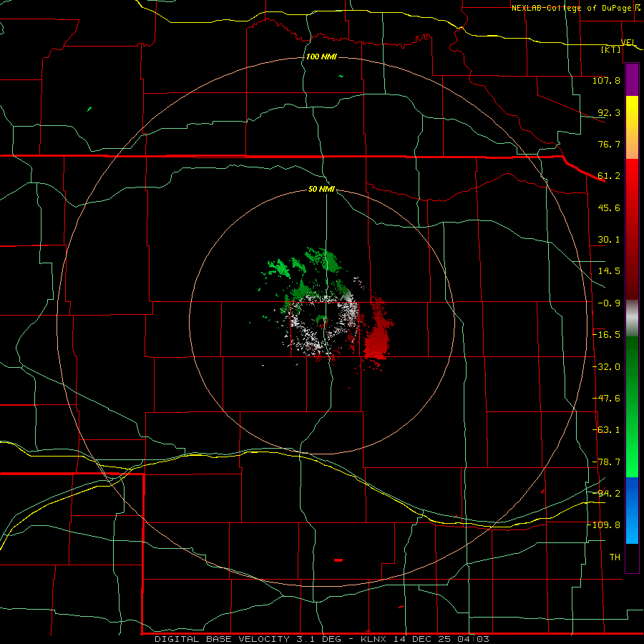This screenshot has height=644, width=644.
Task: Click the 14.5 velocity scale value
Action: point(609,271)
